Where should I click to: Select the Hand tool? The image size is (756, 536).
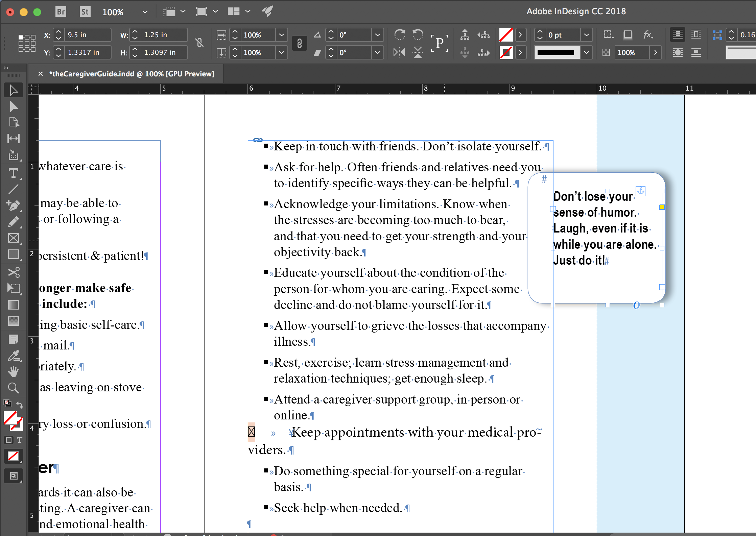13,372
